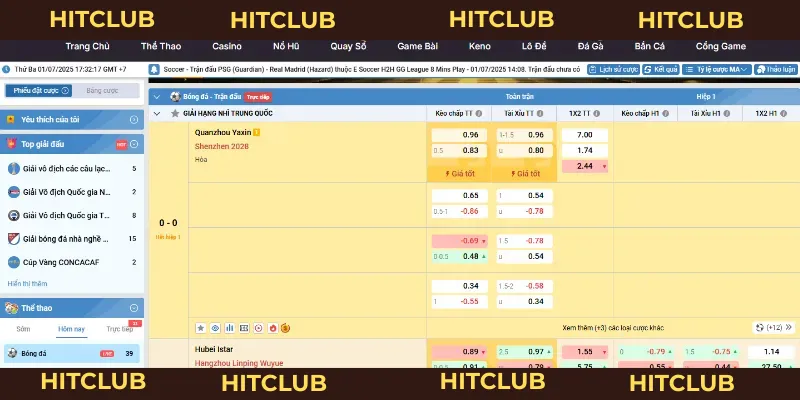Expand the (+12) more markets button
Viewport: 800px width, 400px height.
774,328
